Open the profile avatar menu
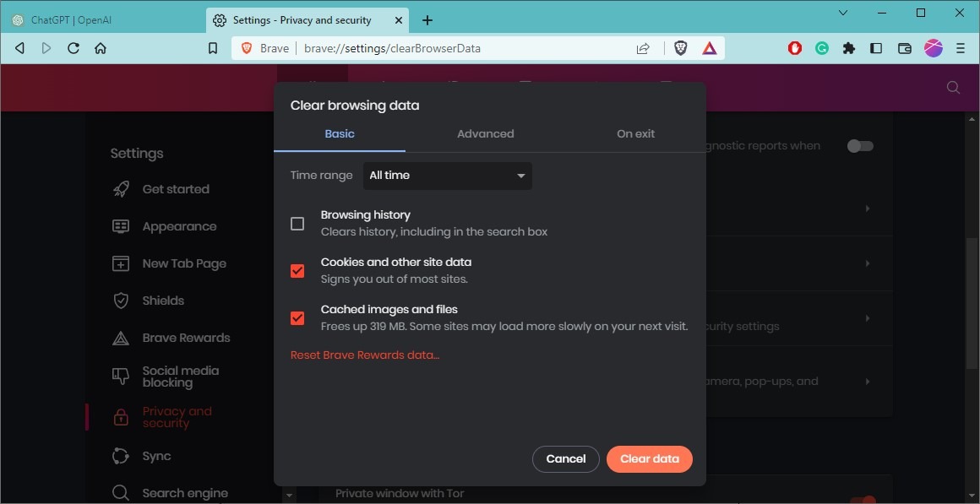The image size is (980, 504). (x=933, y=48)
